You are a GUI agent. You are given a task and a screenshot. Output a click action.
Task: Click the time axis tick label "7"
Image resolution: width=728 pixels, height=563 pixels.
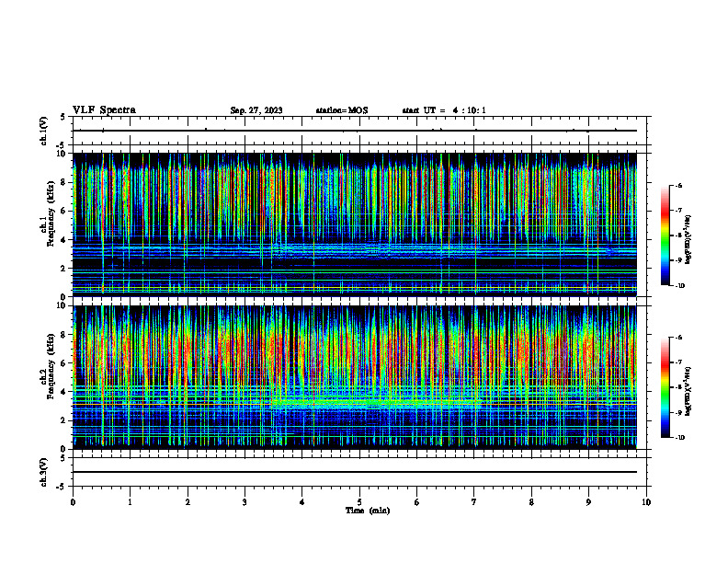474,502
